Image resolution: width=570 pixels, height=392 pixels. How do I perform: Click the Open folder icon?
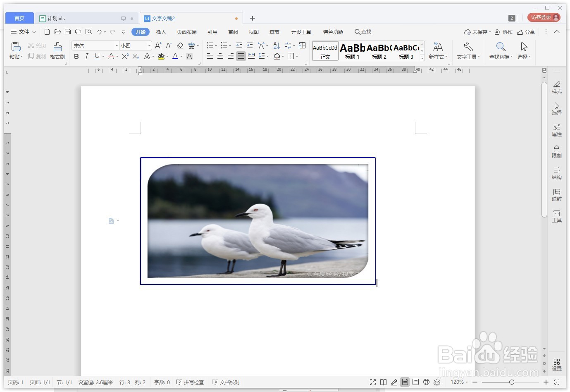click(x=57, y=32)
